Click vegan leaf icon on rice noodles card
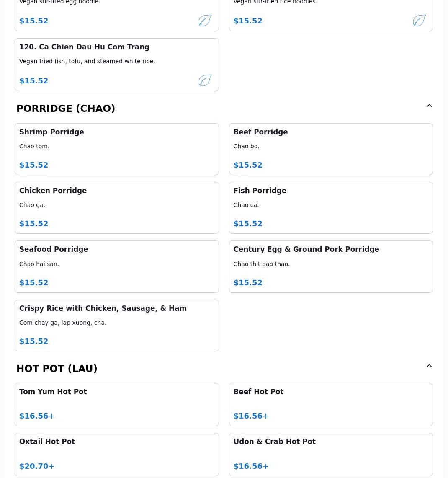448x478 pixels. coord(419,21)
